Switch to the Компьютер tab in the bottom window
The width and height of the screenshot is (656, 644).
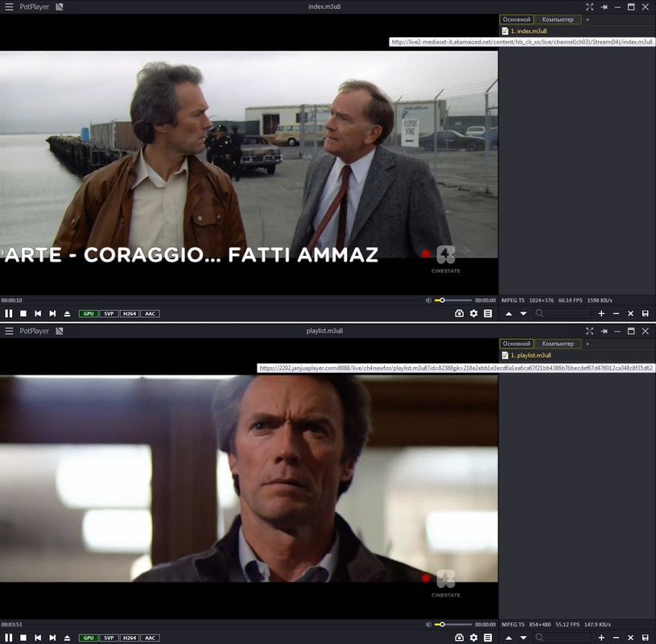coord(558,344)
